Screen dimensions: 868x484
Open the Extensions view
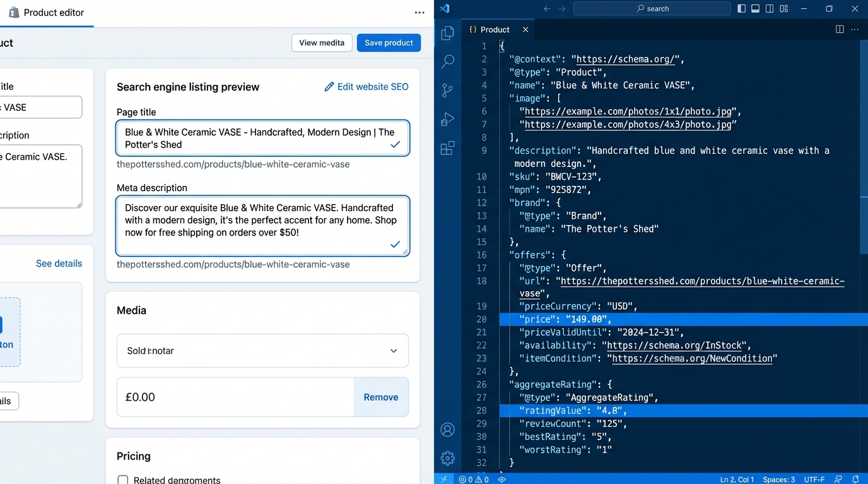click(447, 148)
